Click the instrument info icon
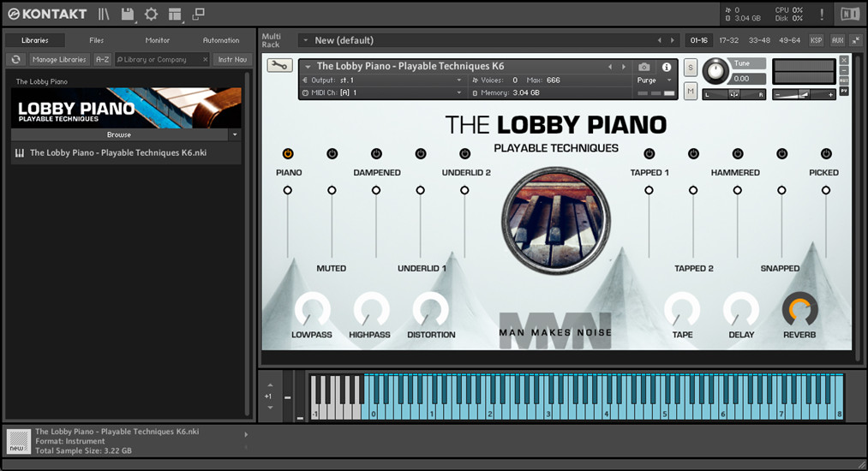Viewport: 868px width, 471px height. pos(667,67)
